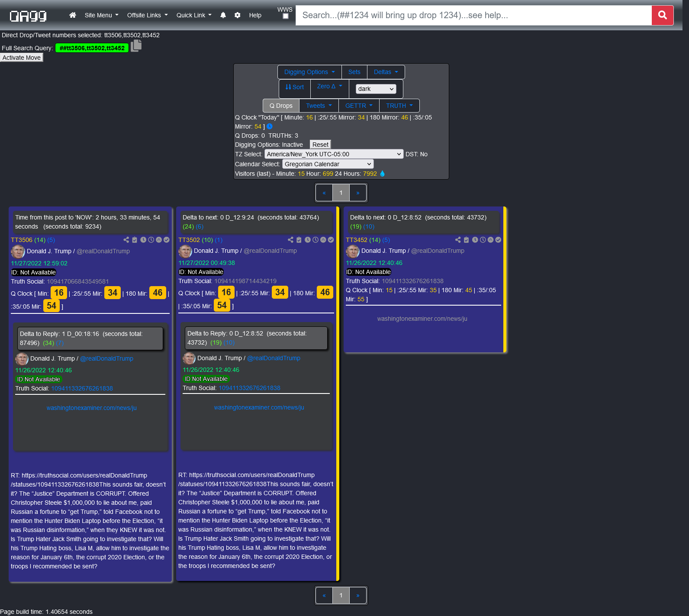Image resolution: width=689 pixels, height=616 pixels.
Task: Click up-arrow circle icon on TT3502
Action: (x=323, y=240)
